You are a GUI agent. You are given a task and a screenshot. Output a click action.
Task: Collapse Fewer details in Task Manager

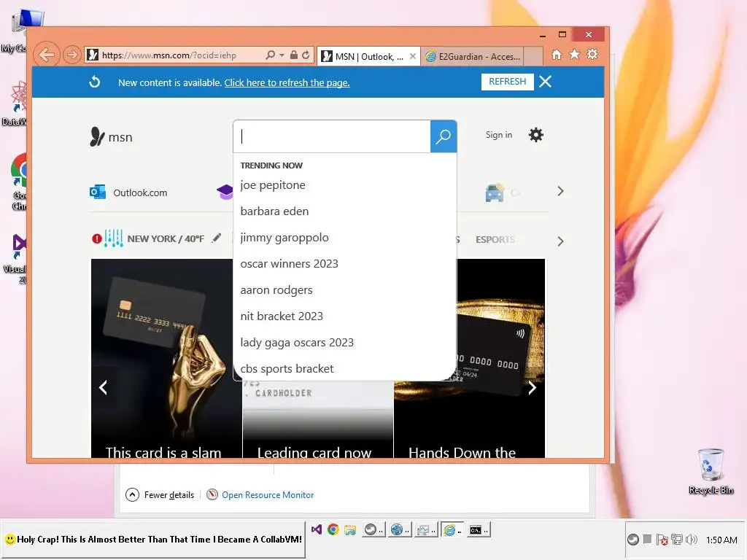(x=160, y=495)
